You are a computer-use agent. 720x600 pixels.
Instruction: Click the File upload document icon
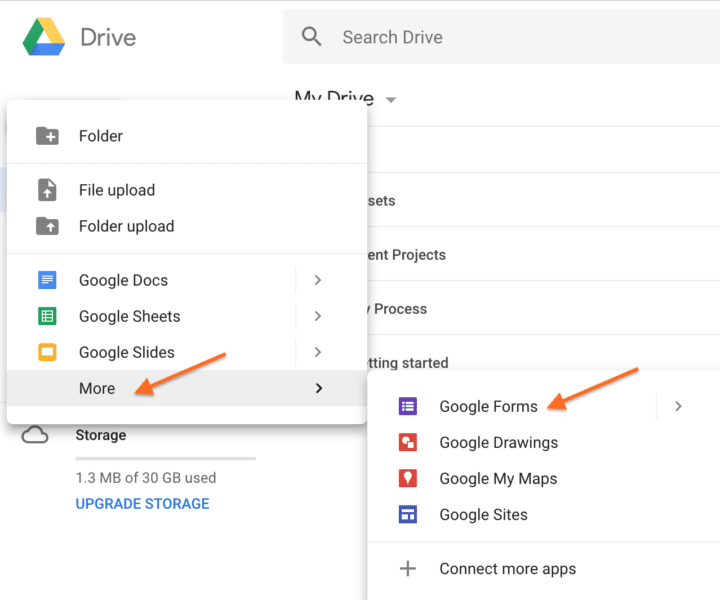[x=47, y=190]
